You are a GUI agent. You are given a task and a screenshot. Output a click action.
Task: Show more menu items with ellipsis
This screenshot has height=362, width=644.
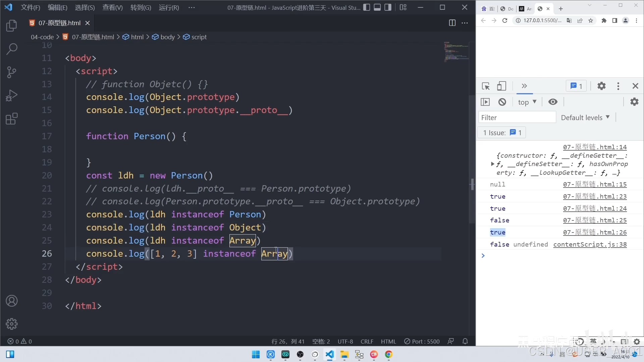coord(192,7)
